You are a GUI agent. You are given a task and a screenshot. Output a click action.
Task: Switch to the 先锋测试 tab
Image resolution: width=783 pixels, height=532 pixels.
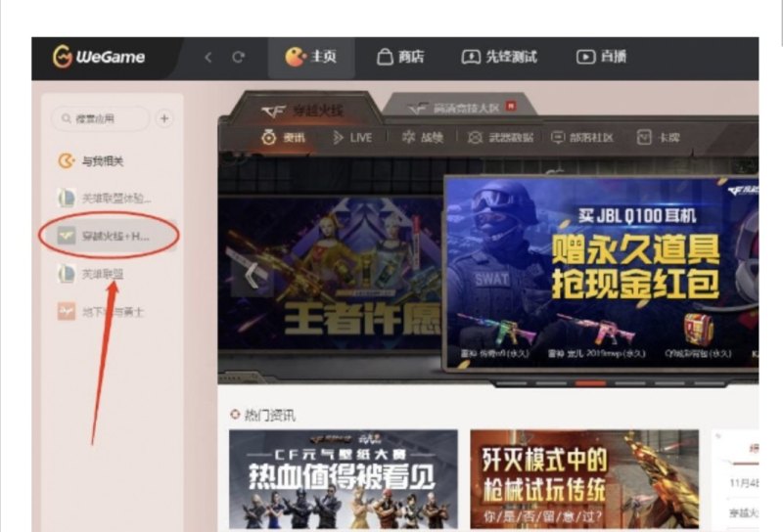tap(499, 57)
